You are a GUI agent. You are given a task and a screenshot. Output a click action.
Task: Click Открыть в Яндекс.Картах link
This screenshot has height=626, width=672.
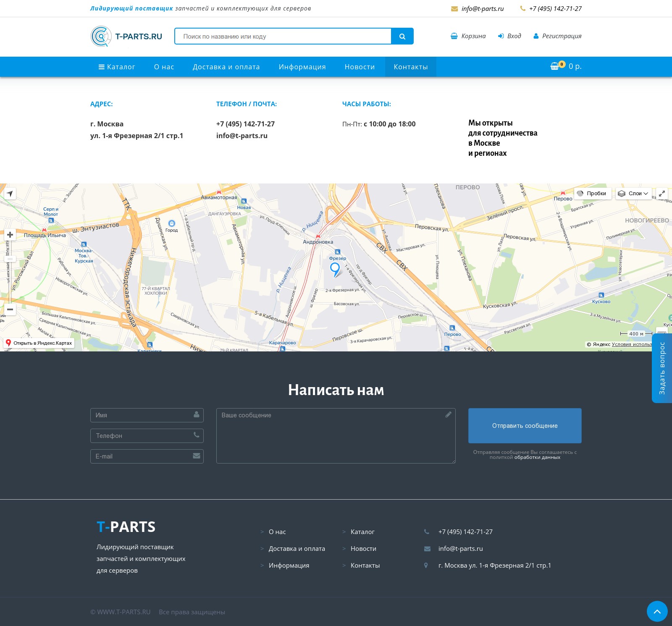pos(39,343)
